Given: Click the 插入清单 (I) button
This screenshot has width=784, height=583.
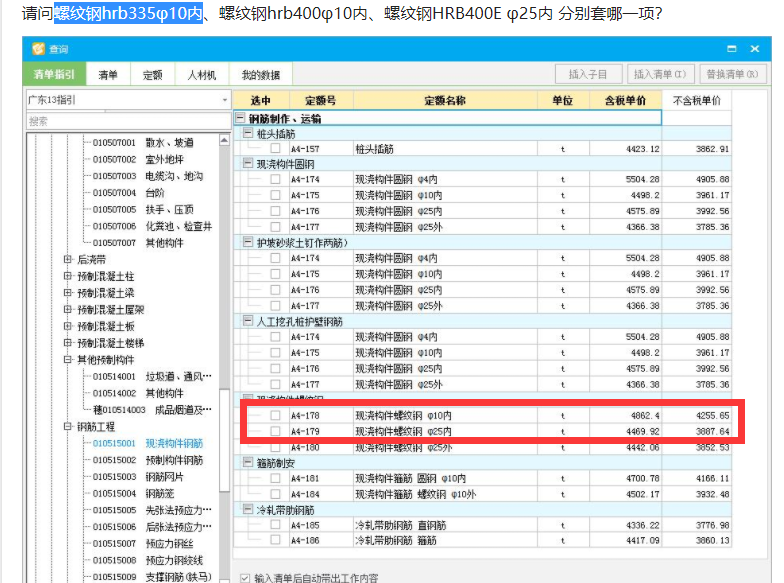Looking at the screenshot, I should [x=660, y=74].
